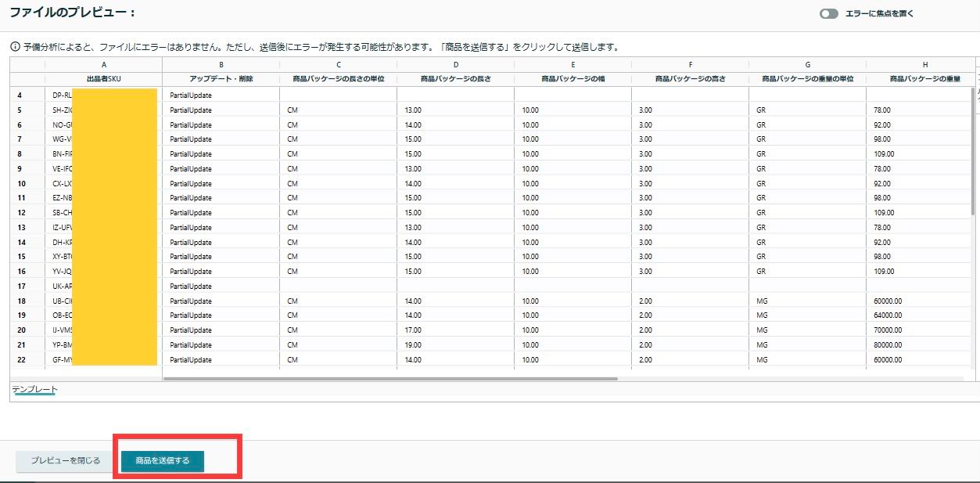Image resolution: width=980 pixels, height=483 pixels.
Task: Select the column H header
Action: click(x=924, y=65)
